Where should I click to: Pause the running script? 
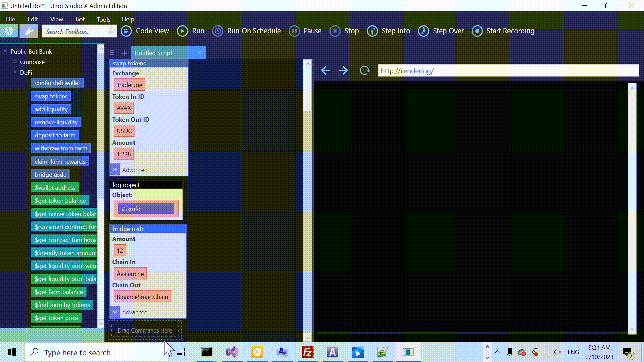click(305, 31)
